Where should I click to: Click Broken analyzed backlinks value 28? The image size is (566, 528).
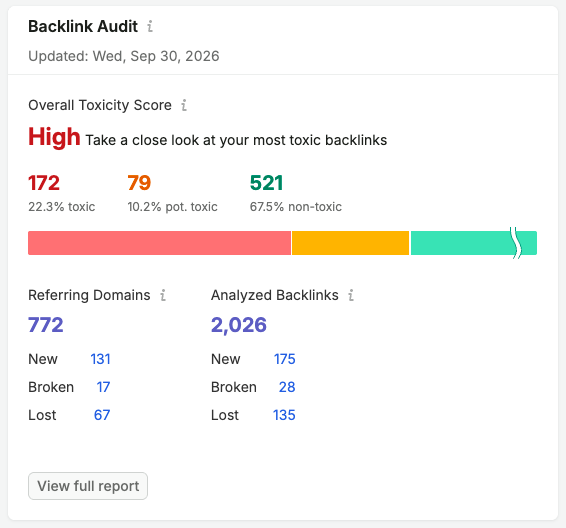click(287, 387)
